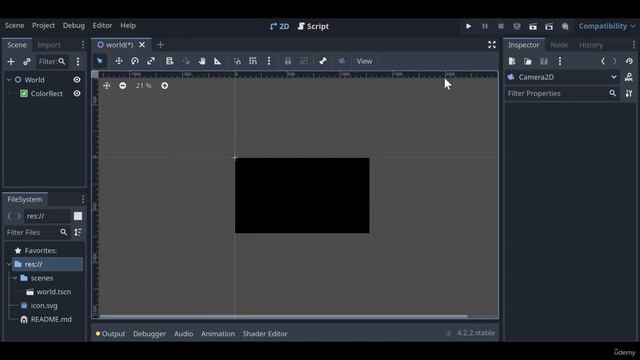
Task: Click the load resource folder icon in Inspector
Action: pyautogui.click(x=528, y=61)
